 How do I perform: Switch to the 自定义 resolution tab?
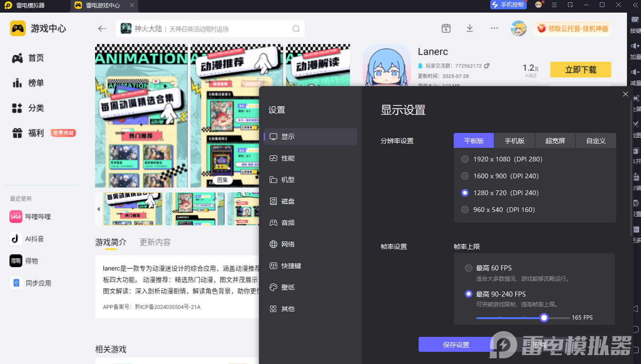point(596,141)
